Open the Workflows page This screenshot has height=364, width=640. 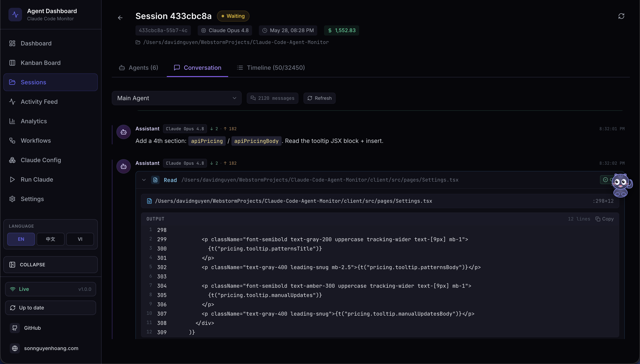[x=51, y=141]
